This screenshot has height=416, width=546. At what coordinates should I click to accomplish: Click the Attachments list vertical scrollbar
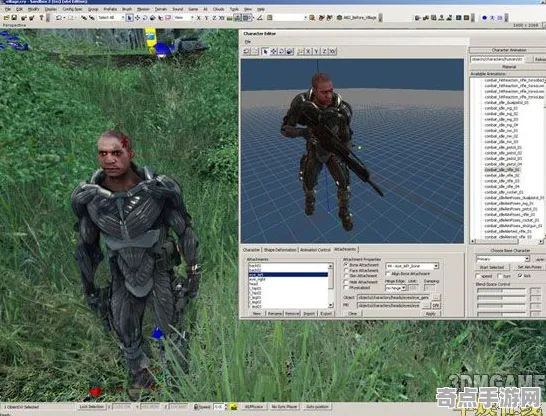330,285
